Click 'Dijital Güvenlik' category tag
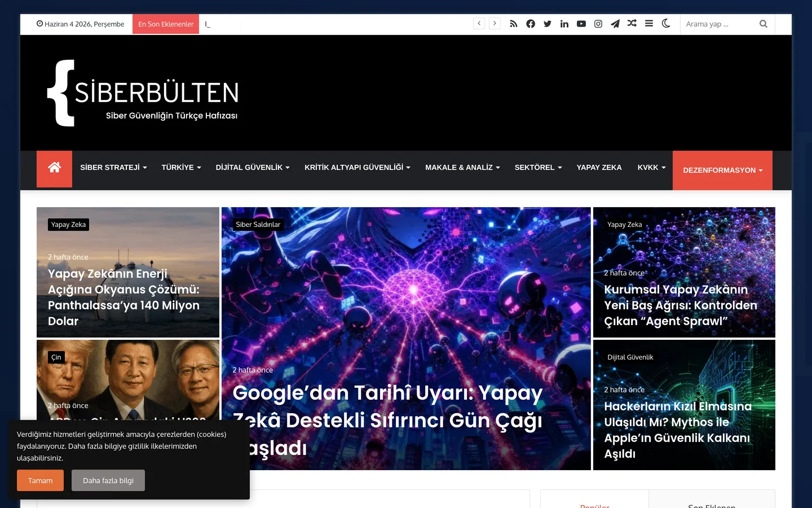This screenshot has width=812, height=508. point(630,357)
